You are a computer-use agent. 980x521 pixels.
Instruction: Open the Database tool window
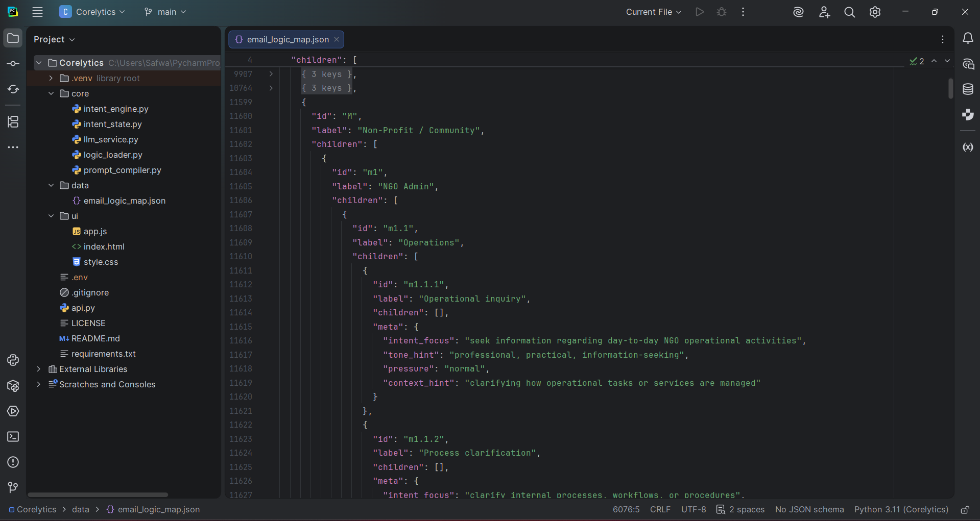[x=968, y=89]
